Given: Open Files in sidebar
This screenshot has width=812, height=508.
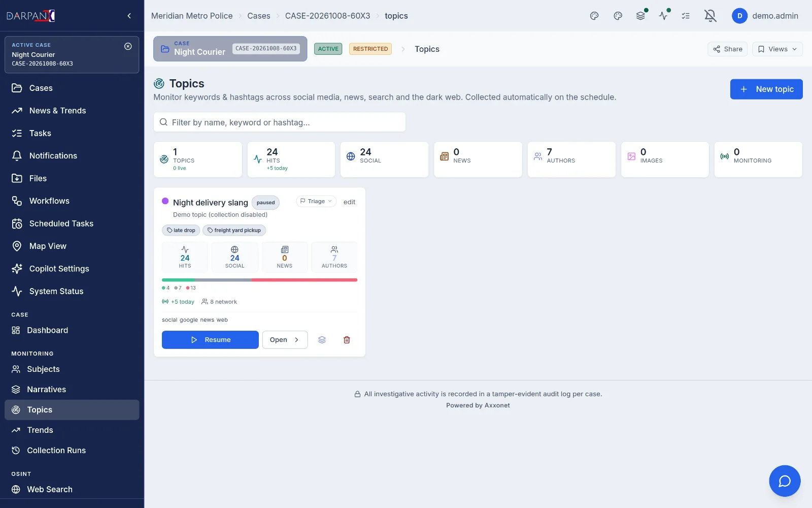Looking at the screenshot, I should (72, 178).
